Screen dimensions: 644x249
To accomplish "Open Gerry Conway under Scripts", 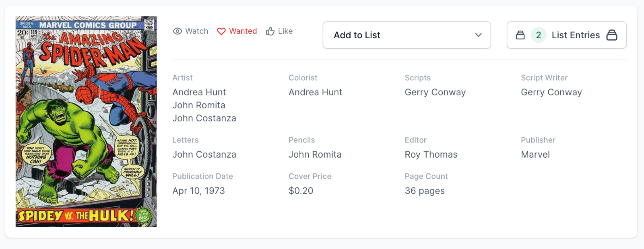I will (x=435, y=92).
